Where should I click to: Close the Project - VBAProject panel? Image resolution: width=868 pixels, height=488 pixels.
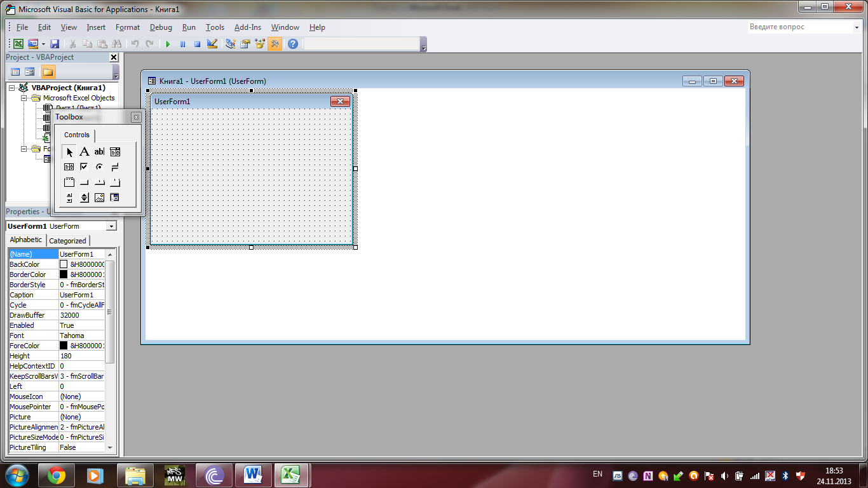tap(114, 57)
